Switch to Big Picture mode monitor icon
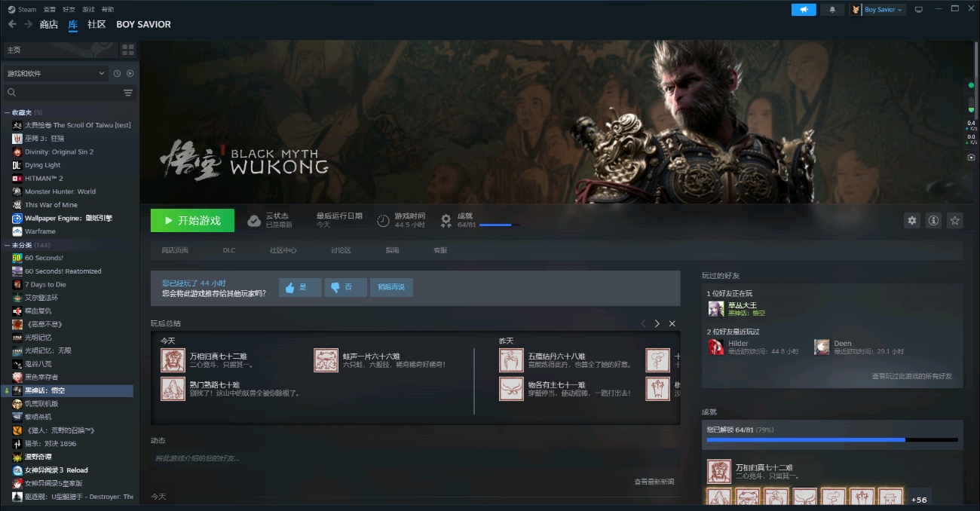 (918, 10)
